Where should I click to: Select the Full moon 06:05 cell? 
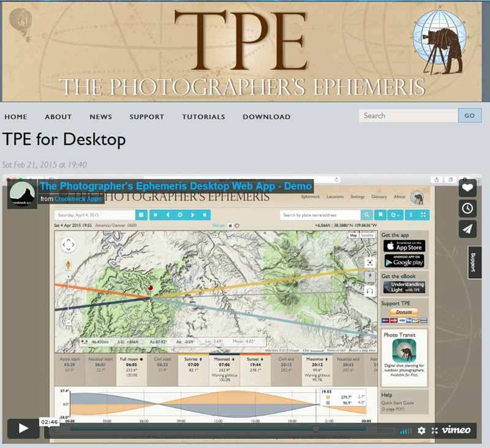tap(131, 370)
